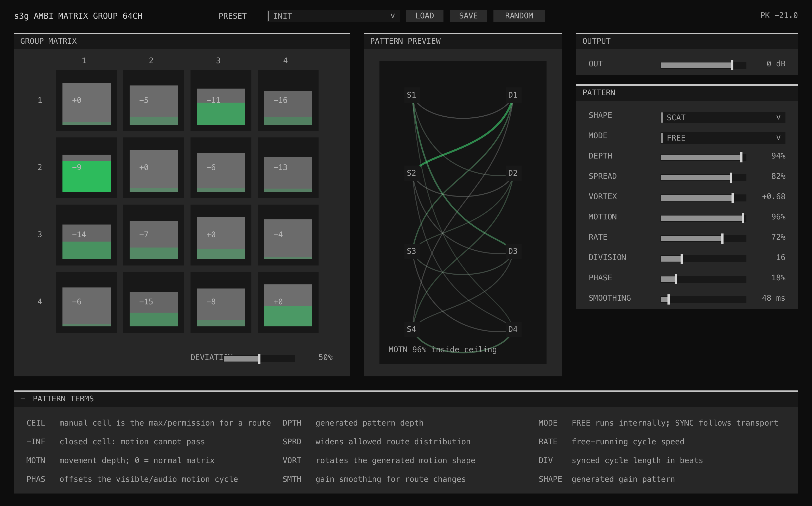The height and width of the screenshot is (506, 812).
Task: Set the SPREAD slider
Action: point(703,177)
